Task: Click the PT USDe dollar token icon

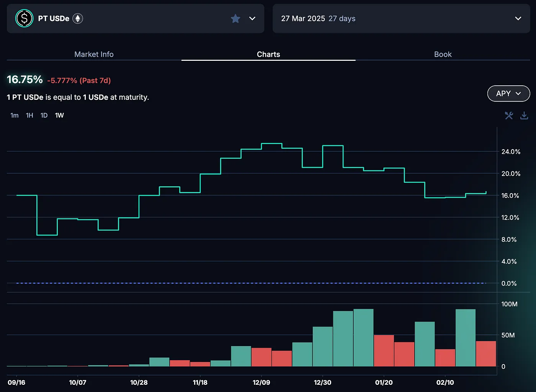Action: click(24, 18)
